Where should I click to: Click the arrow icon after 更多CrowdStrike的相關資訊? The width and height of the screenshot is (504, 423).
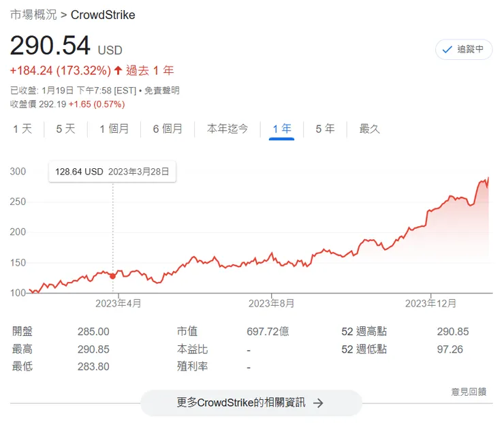(318, 403)
